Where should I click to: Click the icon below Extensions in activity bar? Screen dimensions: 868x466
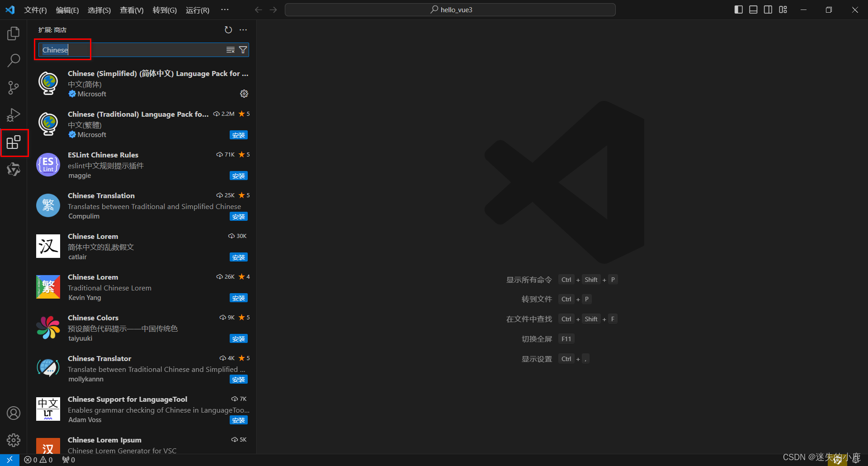pyautogui.click(x=14, y=170)
